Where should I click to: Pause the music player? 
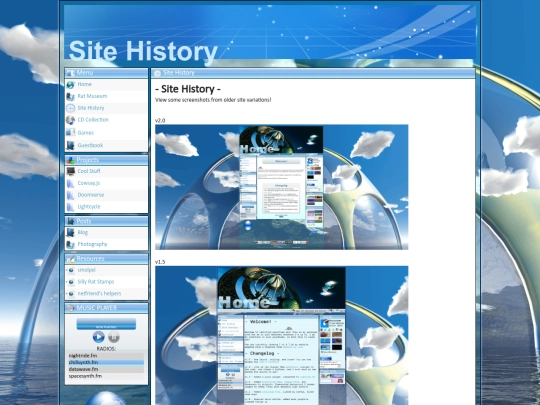[114, 337]
